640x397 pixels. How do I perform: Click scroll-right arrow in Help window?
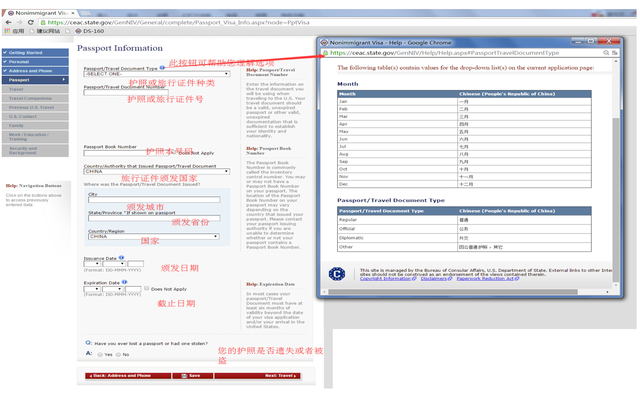pos(607,292)
